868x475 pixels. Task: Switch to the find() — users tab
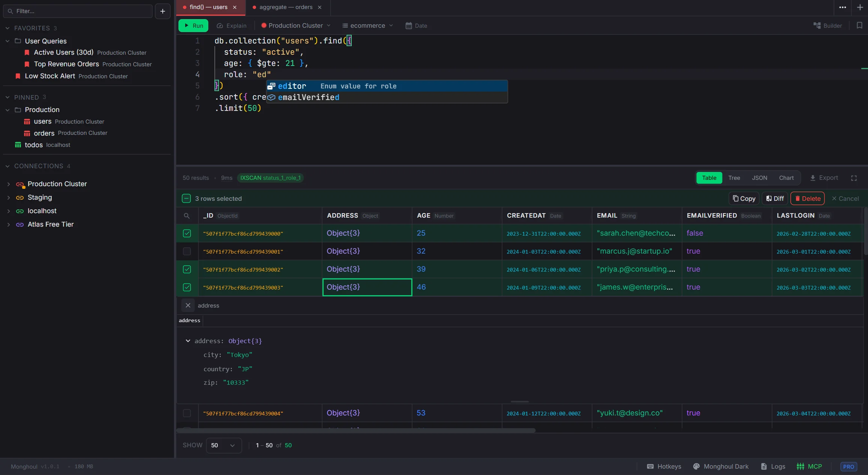point(208,7)
